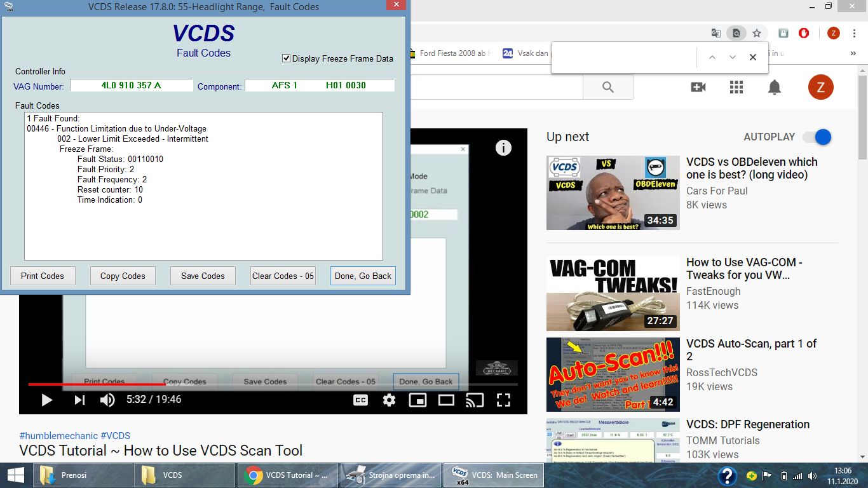Open YouTube notifications bell
The height and width of the screenshot is (488, 868).
coord(775,87)
